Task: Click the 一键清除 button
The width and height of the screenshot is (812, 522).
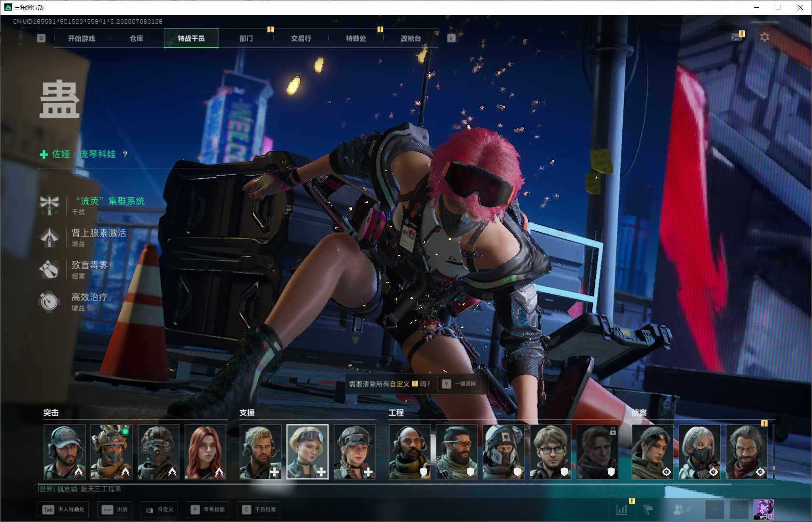Action: [460, 384]
